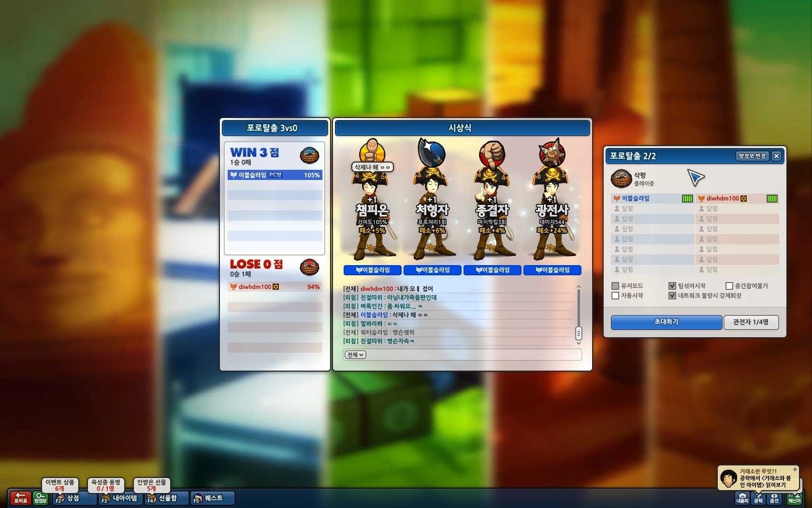Click the chat message input field
The width and height of the screenshot is (812, 508).
[463, 355]
